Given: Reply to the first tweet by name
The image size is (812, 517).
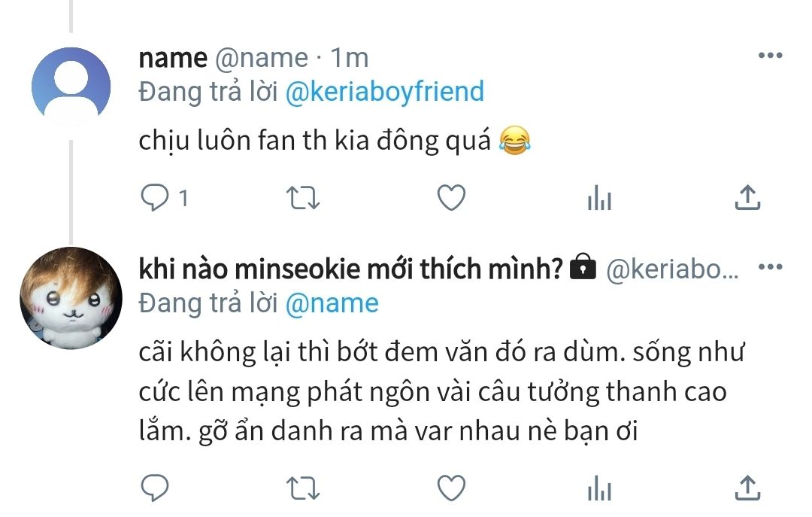Looking at the screenshot, I should click(155, 198).
